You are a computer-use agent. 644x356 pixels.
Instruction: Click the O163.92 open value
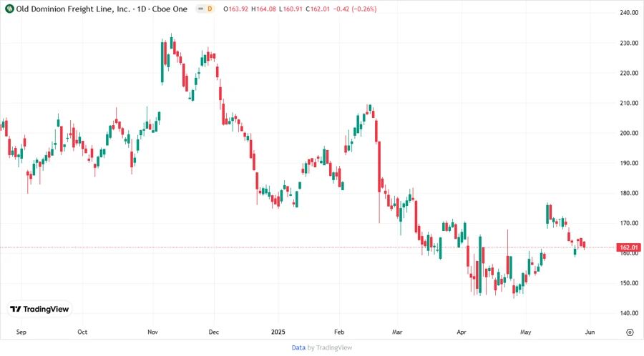click(x=235, y=9)
